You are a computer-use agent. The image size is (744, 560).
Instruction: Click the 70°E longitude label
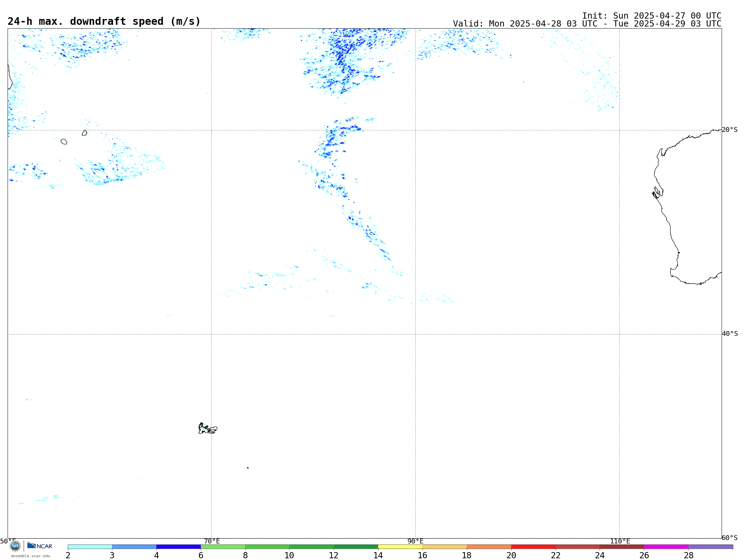[x=212, y=541]
